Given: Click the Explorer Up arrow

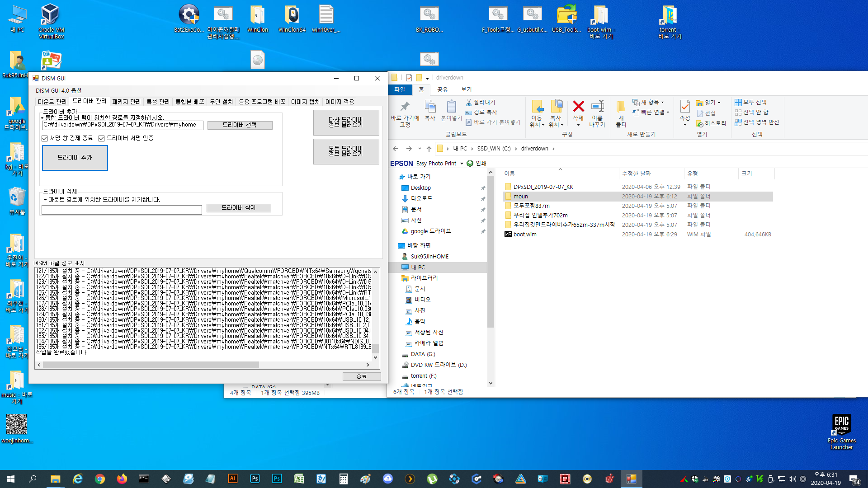Looking at the screenshot, I should coord(429,149).
